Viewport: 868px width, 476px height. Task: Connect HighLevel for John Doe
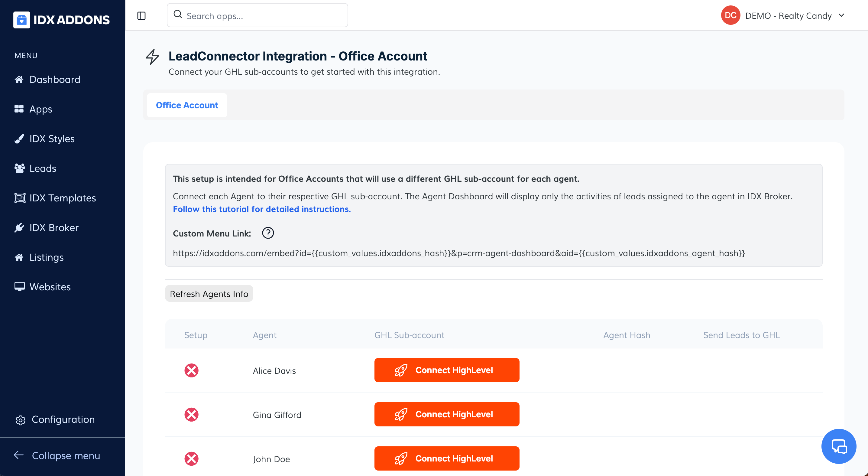tap(446, 458)
